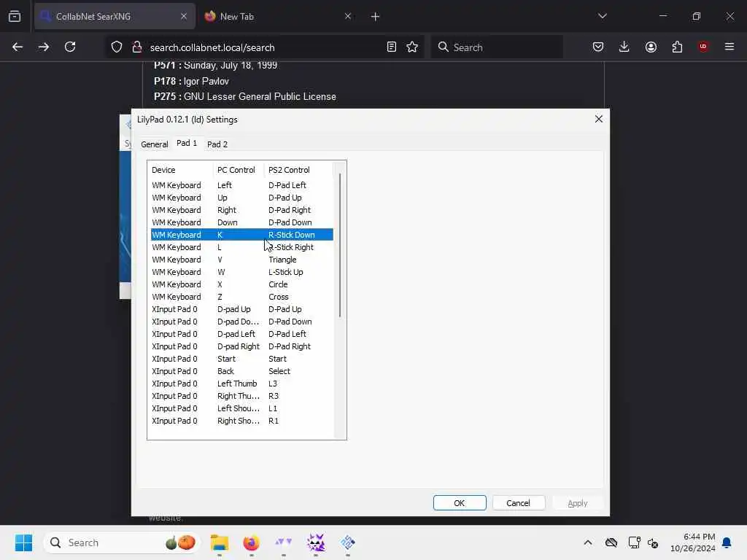Go back using browser back arrow
The width and height of the screenshot is (747, 560).
[18, 47]
